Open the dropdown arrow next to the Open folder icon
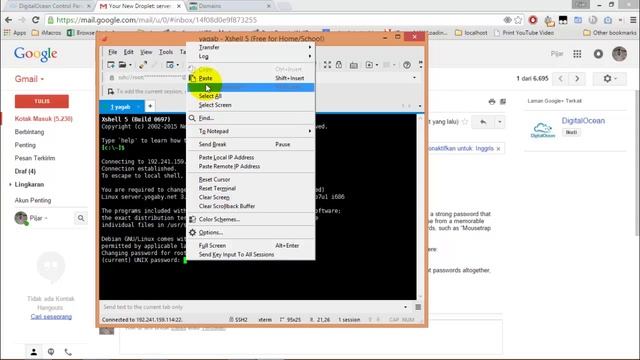The width and height of the screenshot is (640, 360). [130, 65]
